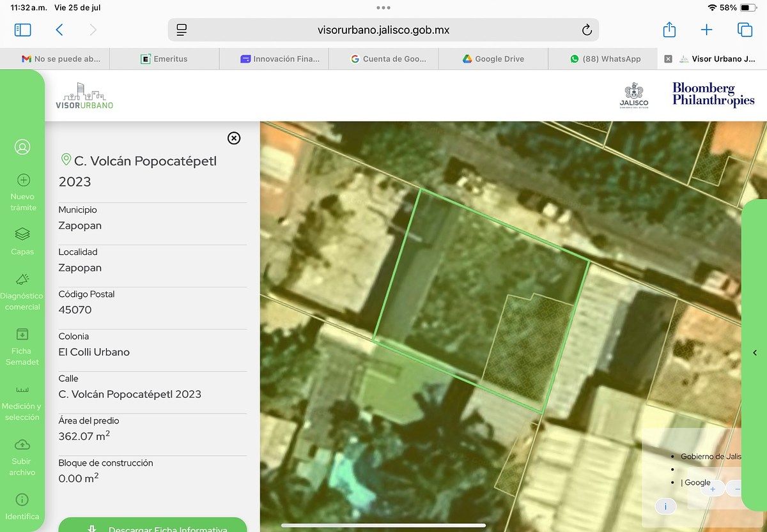The image size is (767, 532).
Task: Reload the page in Safari
Action: click(587, 30)
